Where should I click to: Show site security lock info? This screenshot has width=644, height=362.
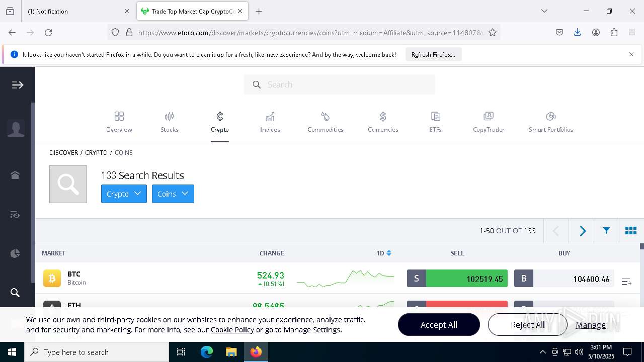pyautogui.click(x=129, y=32)
